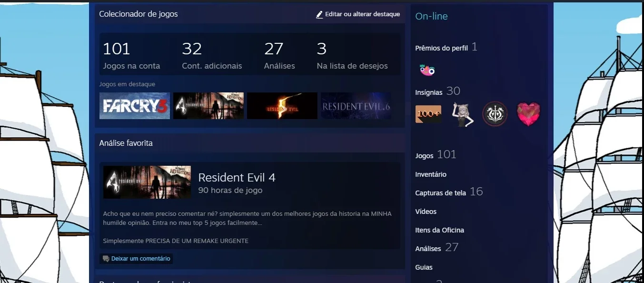Click the speech bubble comment icon

(106, 259)
